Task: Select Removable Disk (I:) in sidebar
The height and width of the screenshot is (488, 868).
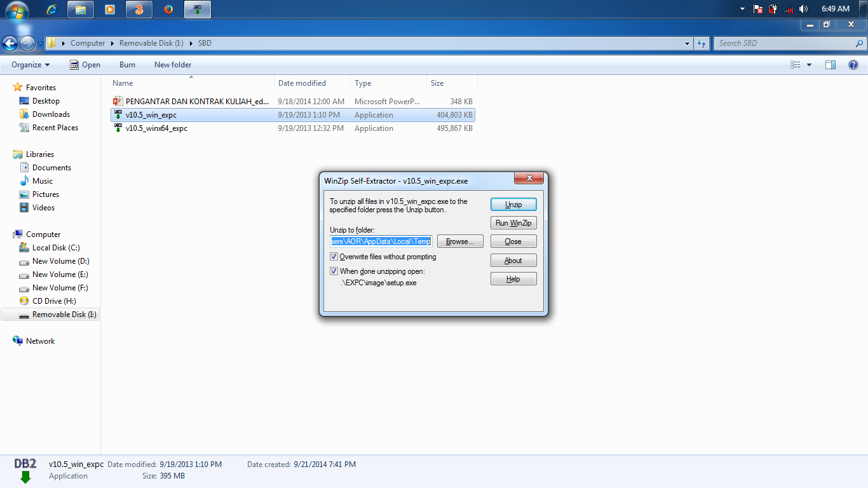Action: (x=50, y=315)
